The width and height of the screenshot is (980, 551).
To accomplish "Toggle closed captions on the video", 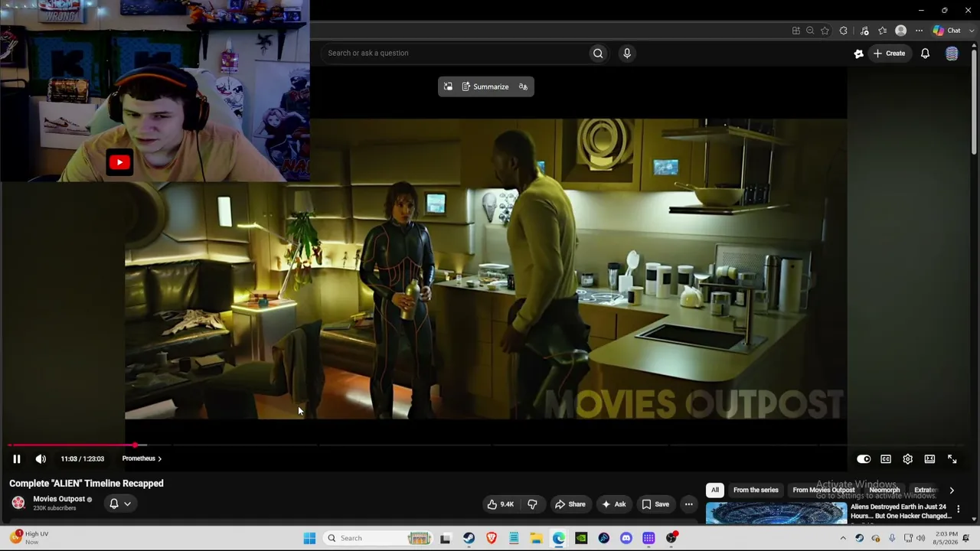I will coord(886,459).
